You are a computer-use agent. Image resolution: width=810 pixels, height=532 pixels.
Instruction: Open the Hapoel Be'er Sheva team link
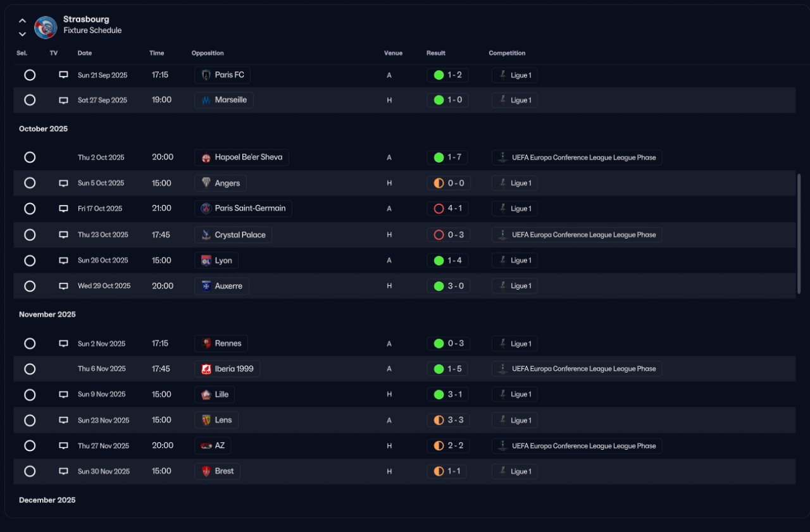[248, 158]
